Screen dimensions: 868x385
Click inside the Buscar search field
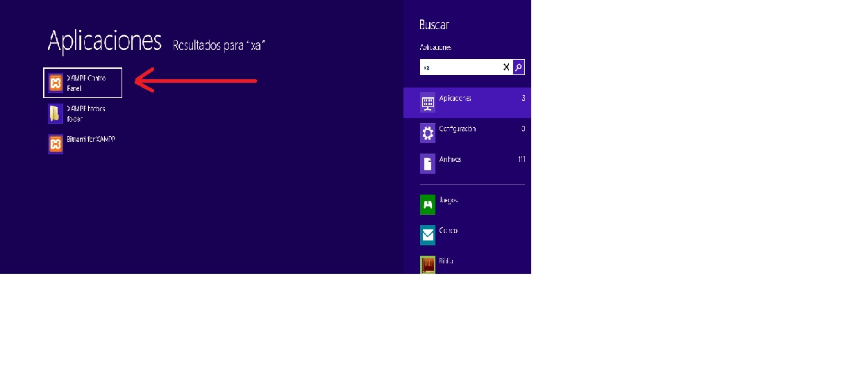(460, 67)
